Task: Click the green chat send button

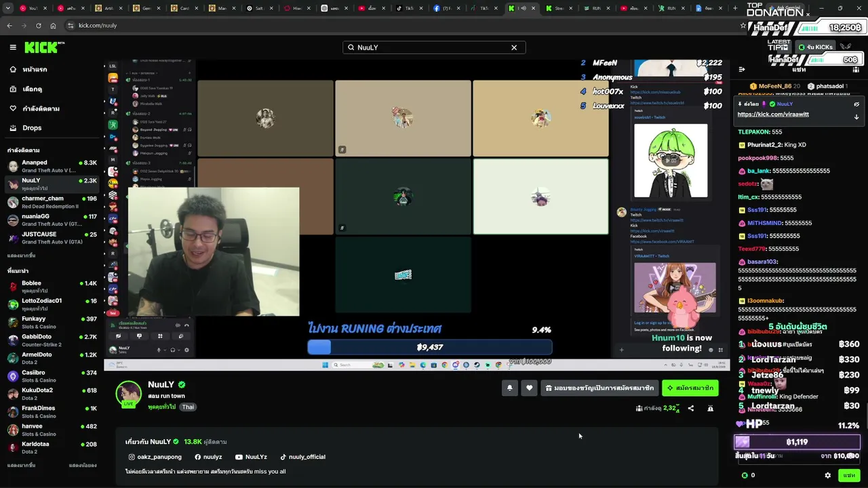Action: pos(849,475)
